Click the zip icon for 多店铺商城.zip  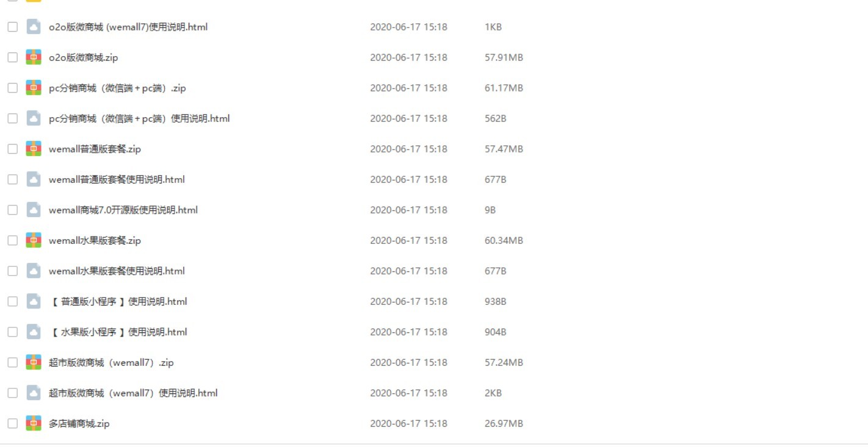(34, 423)
